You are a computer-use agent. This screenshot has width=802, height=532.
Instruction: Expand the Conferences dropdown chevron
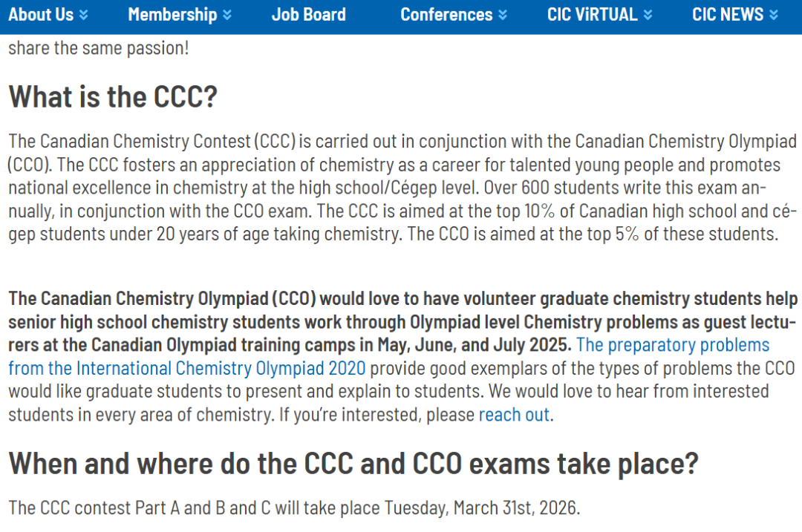tap(503, 15)
